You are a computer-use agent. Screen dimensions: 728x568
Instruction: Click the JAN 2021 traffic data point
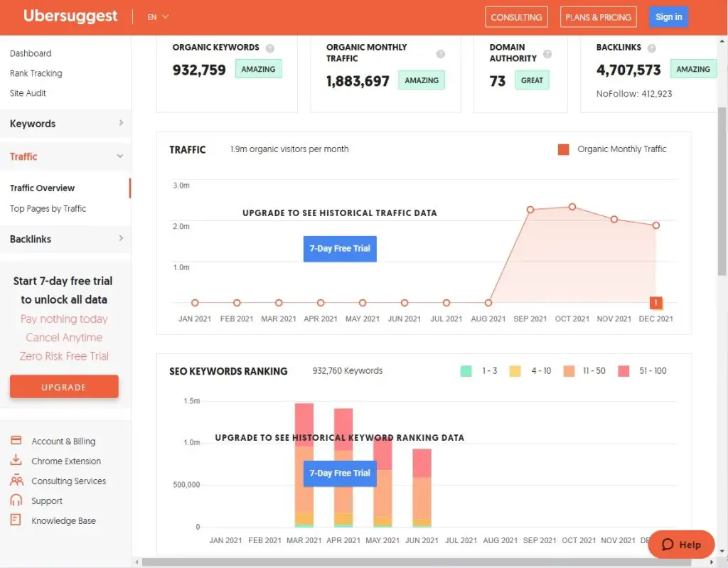pos(195,303)
